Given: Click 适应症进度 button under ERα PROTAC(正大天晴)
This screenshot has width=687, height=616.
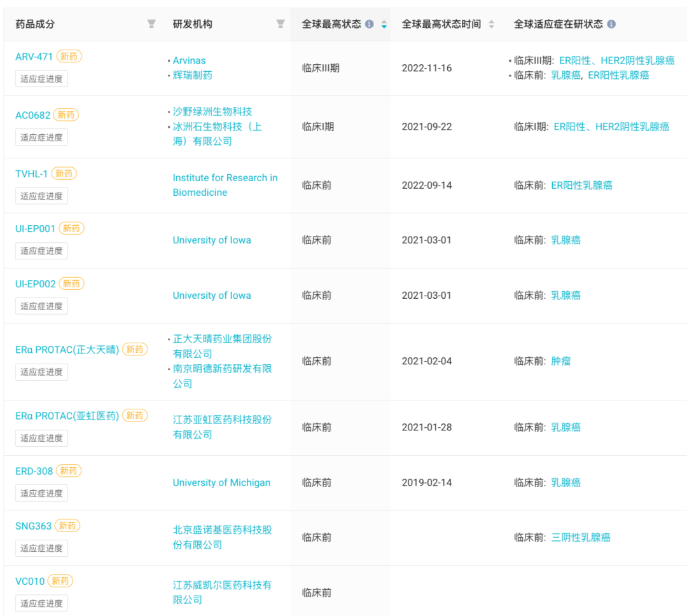Looking at the screenshot, I should tap(41, 372).
